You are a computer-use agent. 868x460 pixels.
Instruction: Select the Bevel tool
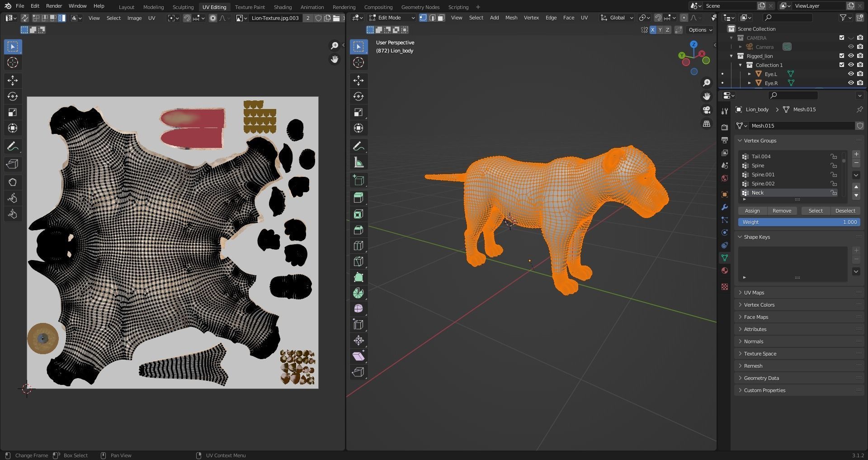click(359, 230)
